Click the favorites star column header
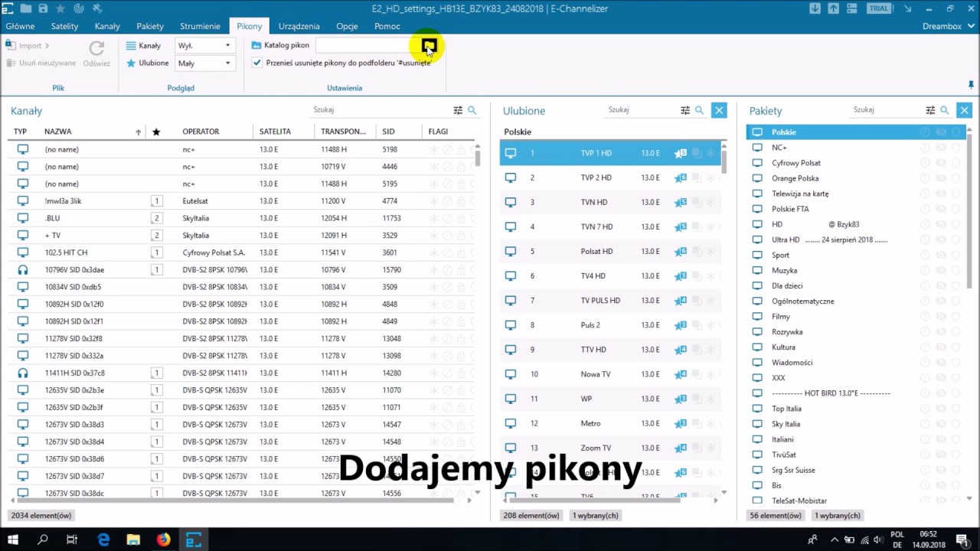 (156, 132)
